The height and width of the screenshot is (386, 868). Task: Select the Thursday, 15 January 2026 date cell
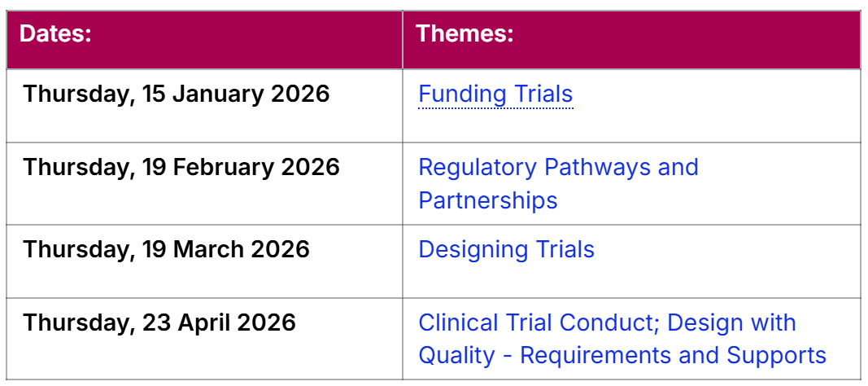(x=176, y=94)
